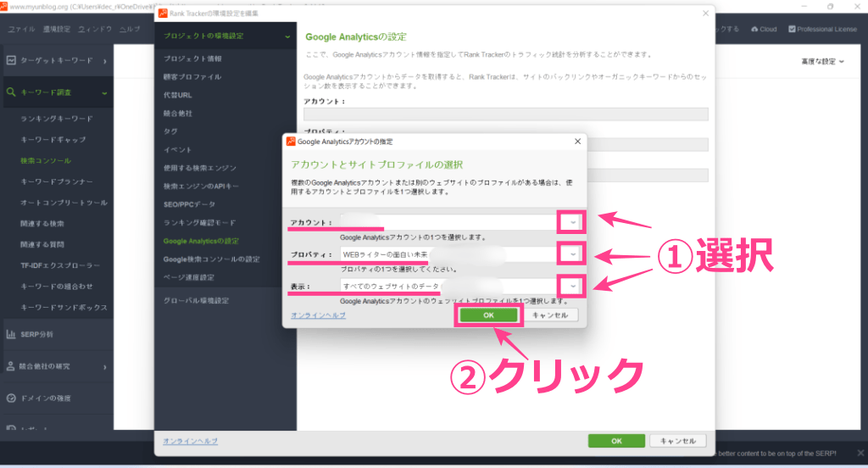Open キーワードプランナー in main sidebar
This screenshot has height=468, width=868.
coord(57,181)
